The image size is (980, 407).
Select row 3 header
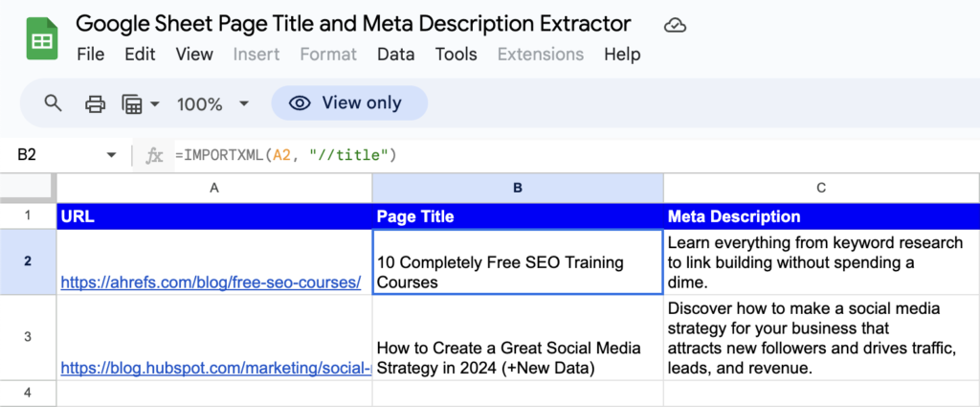point(28,337)
